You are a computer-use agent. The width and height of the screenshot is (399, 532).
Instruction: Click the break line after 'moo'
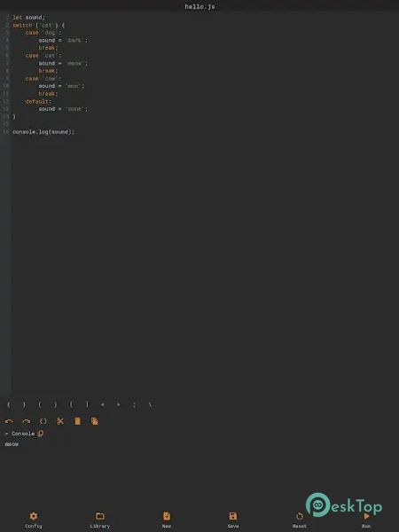(48, 94)
